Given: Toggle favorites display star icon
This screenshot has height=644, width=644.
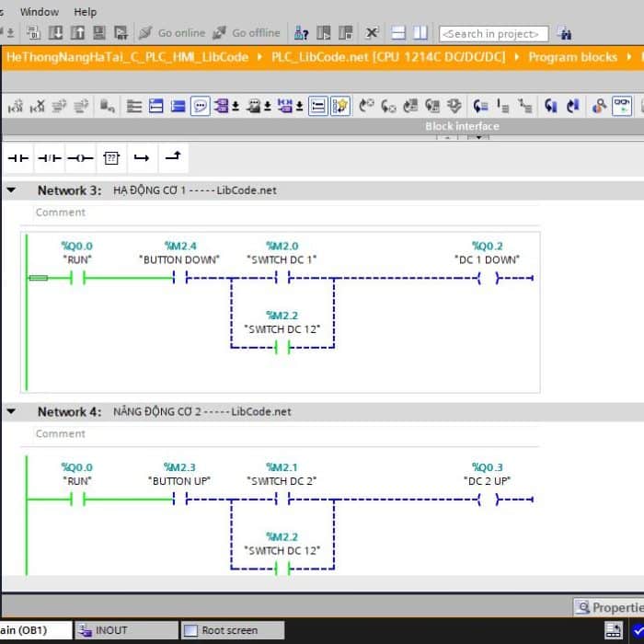Looking at the screenshot, I should click(x=340, y=107).
